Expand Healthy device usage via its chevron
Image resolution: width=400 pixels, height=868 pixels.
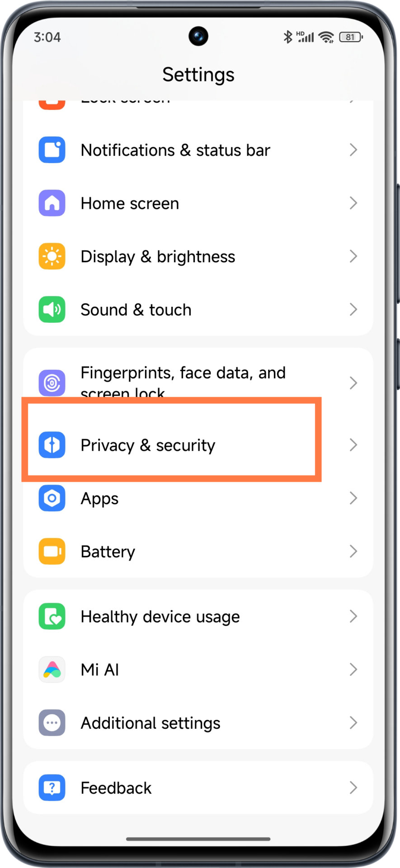(x=353, y=616)
